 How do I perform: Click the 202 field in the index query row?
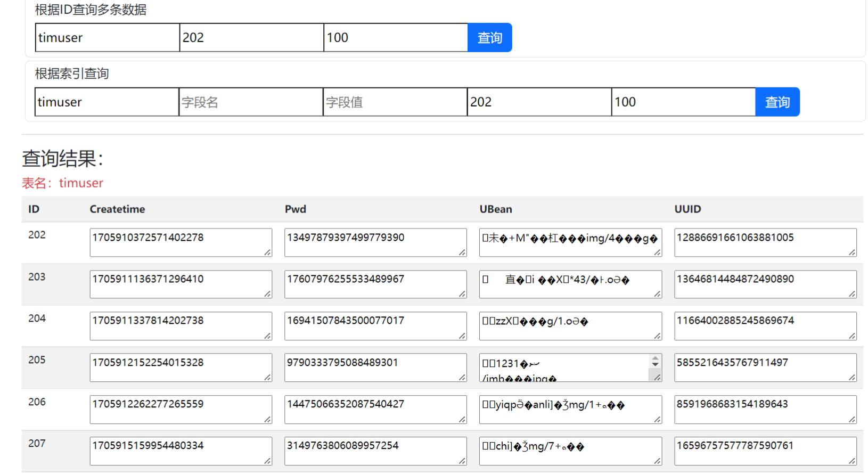coord(539,102)
